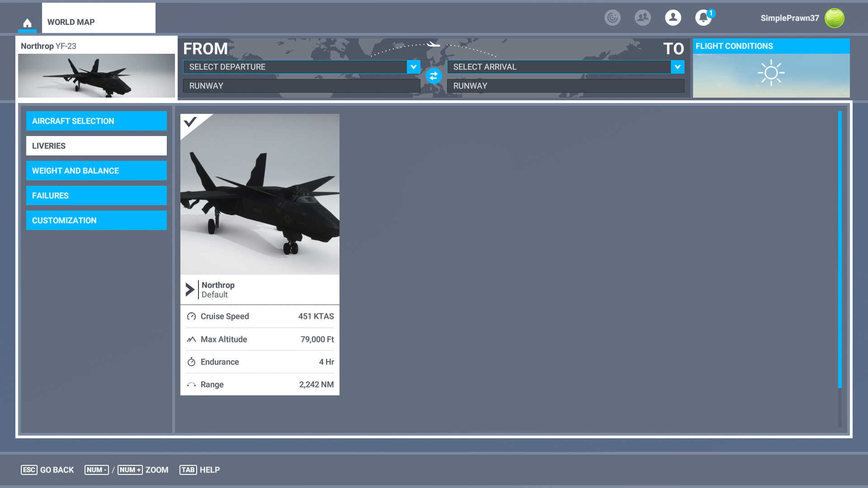Screen dimensions: 868x488
Task: Open the multiplayer group icon
Action: 643,18
